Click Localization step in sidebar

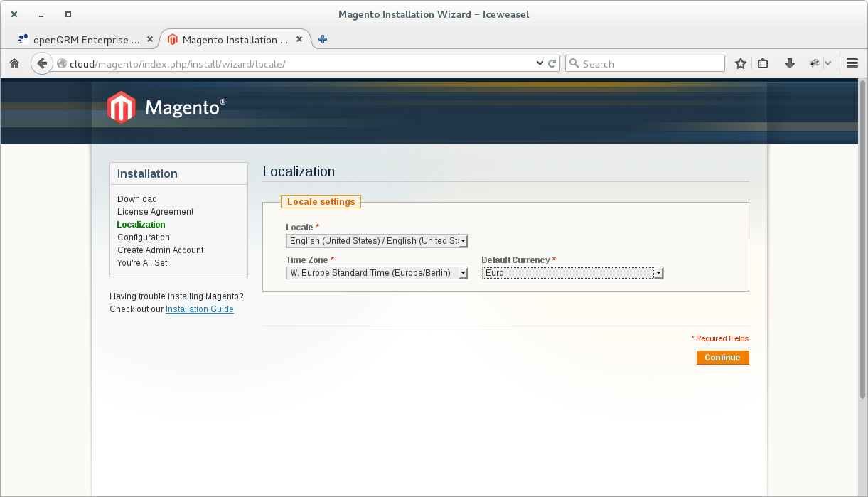click(x=141, y=225)
